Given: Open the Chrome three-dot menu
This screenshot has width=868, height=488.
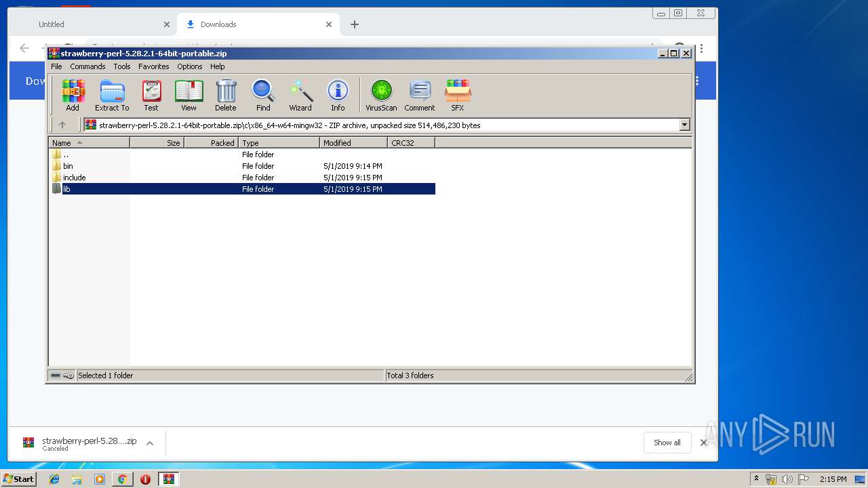Looking at the screenshot, I should point(701,49).
